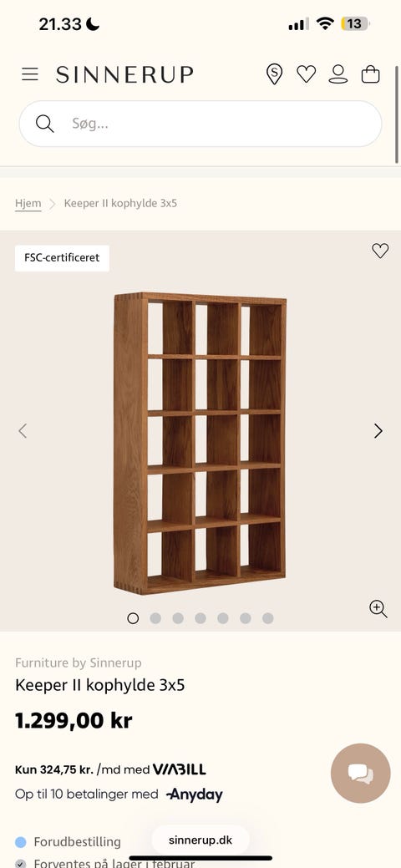Go to Hjem breadcrumb link
This screenshot has height=868, width=401.
28,203
